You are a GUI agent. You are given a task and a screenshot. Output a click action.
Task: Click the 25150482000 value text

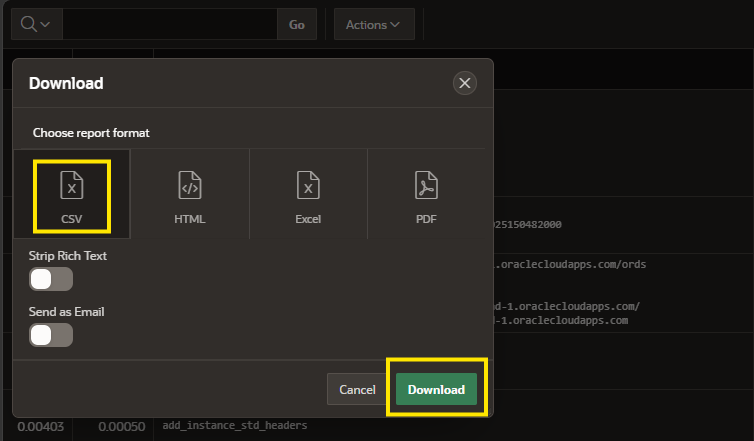[x=528, y=225]
